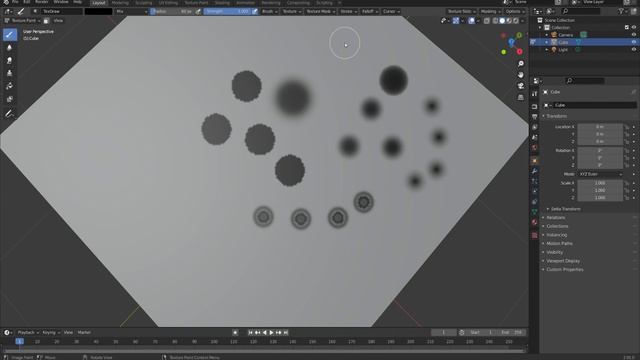Open the Falloff dropdown
This screenshot has width=640, height=360.
click(369, 11)
